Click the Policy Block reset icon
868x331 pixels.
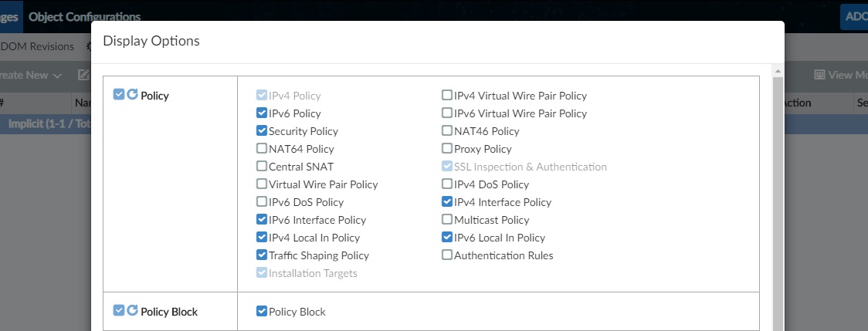132,311
